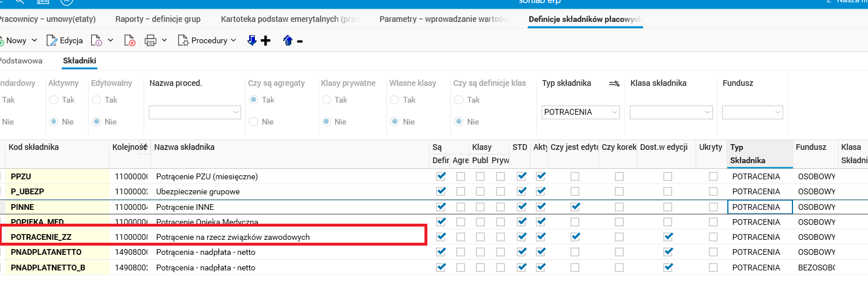Click the Edycja pencil document icon
The image size is (868, 290).
coord(51,40)
